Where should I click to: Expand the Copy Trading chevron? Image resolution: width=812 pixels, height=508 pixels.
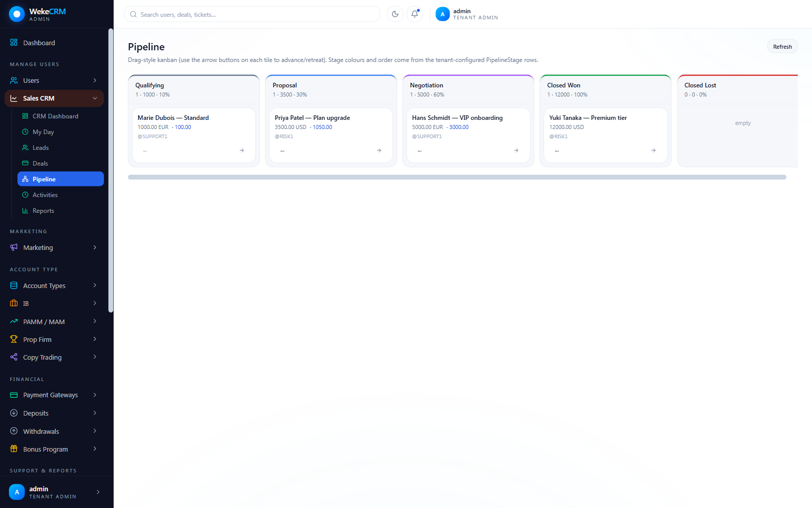pos(95,357)
